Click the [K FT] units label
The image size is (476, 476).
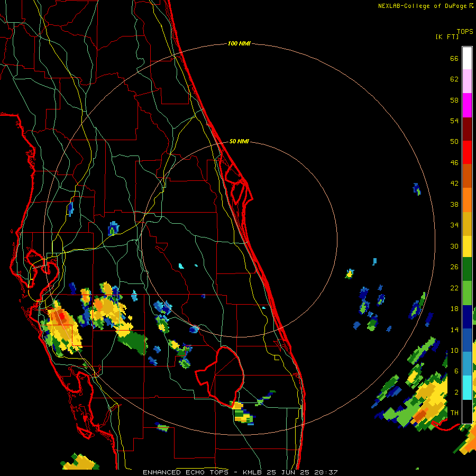pyautogui.click(x=447, y=36)
